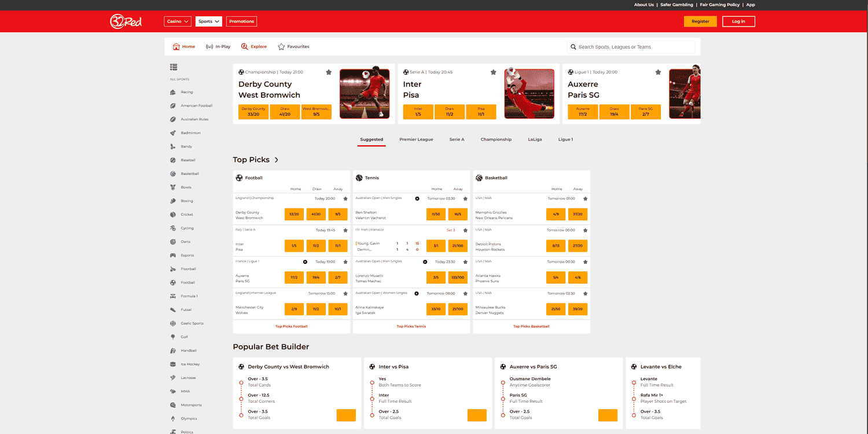Image resolution: width=868 pixels, height=434 pixels.
Task: Open the Top Picks Tennis link
Action: [x=411, y=326]
